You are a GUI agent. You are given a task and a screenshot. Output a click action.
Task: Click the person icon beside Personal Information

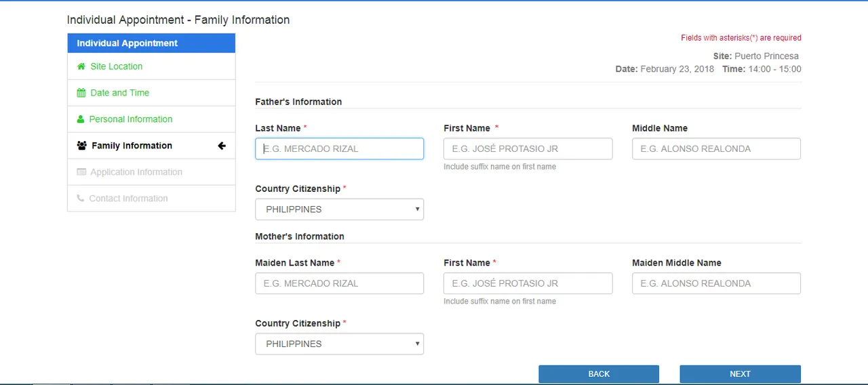(81, 119)
